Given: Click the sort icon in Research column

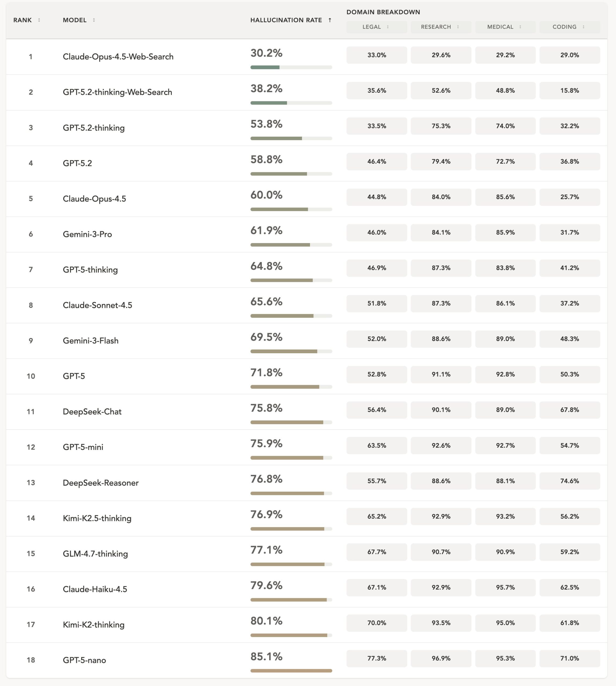Looking at the screenshot, I should [x=458, y=27].
